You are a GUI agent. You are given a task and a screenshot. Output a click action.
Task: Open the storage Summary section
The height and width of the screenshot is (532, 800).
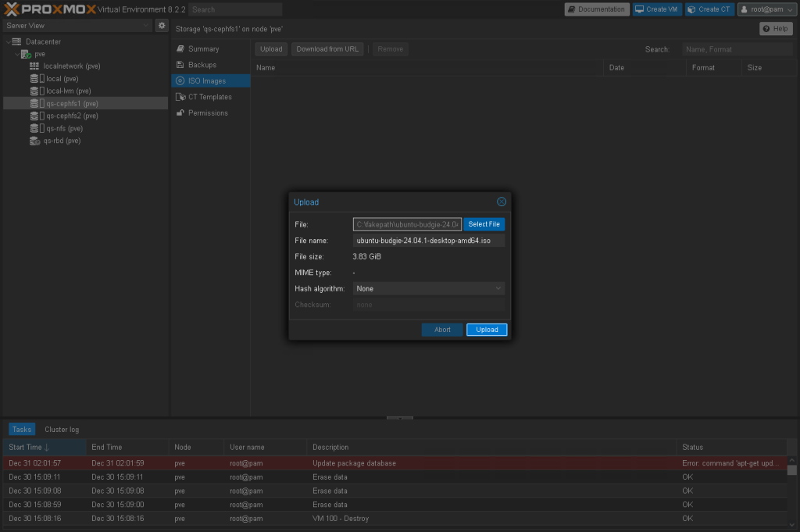coord(203,49)
